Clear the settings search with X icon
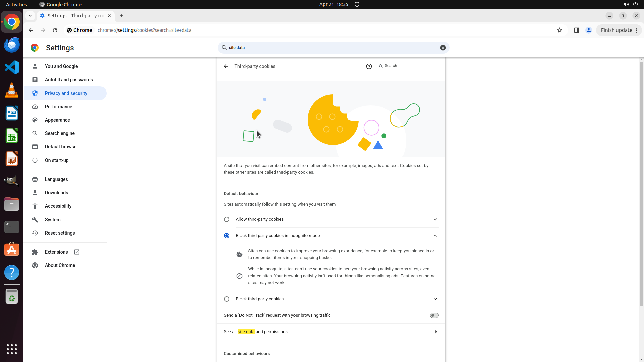The image size is (644, 362). [443, 48]
